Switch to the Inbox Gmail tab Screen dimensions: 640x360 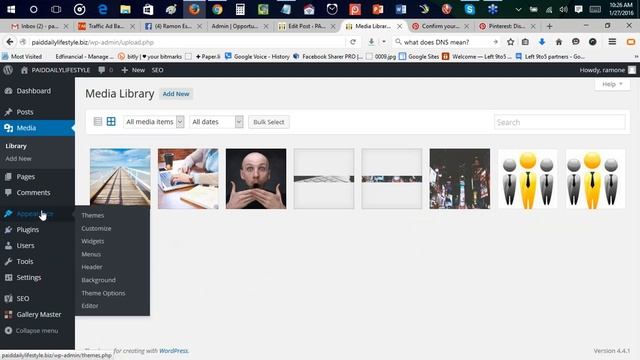pos(39,26)
